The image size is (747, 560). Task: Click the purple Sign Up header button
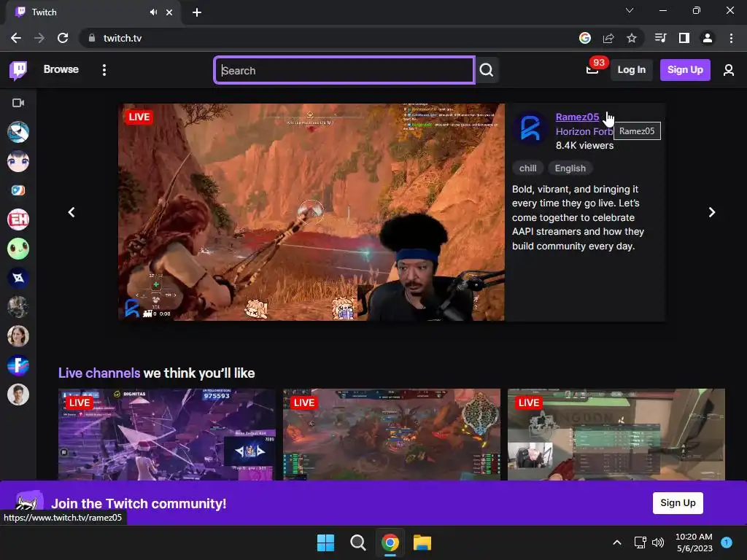[684, 70]
